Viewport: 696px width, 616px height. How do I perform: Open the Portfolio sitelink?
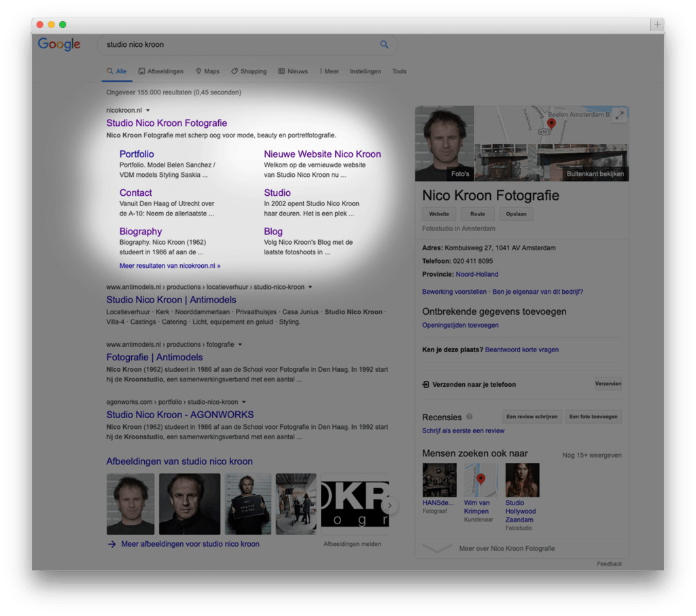pyautogui.click(x=136, y=154)
